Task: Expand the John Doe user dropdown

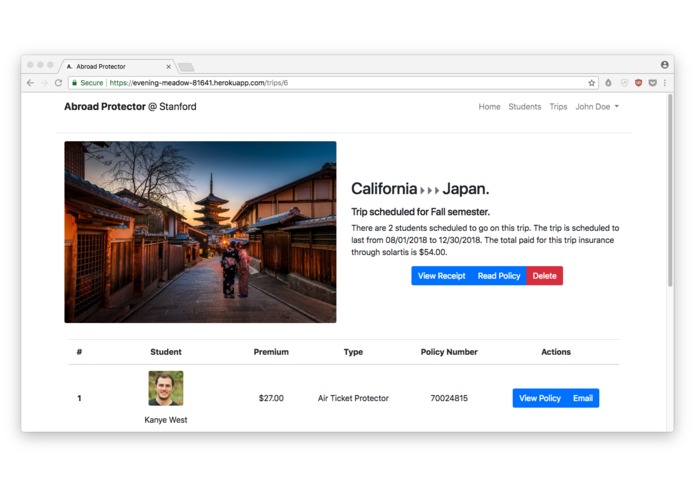Action: coord(597,107)
